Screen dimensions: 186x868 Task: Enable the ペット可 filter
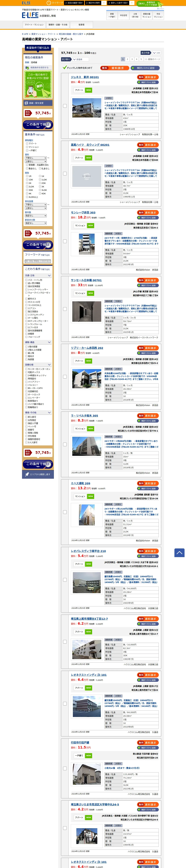(x=26, y=427)
